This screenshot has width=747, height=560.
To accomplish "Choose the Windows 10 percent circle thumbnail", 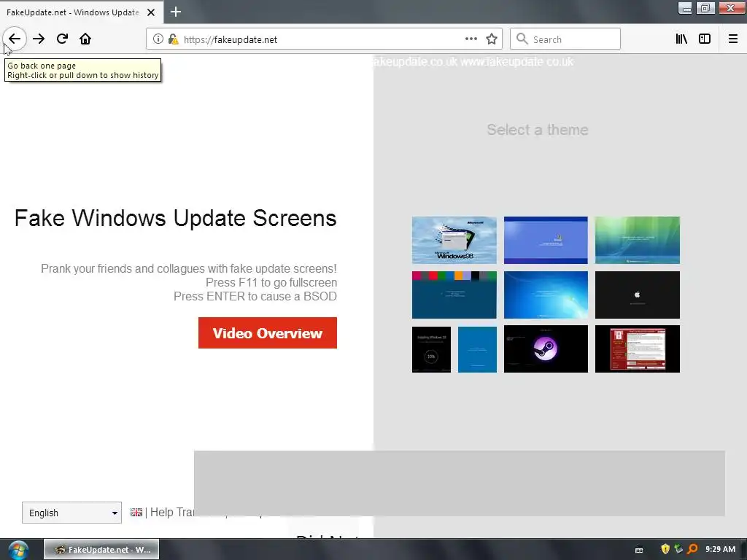I will point(431,349).
